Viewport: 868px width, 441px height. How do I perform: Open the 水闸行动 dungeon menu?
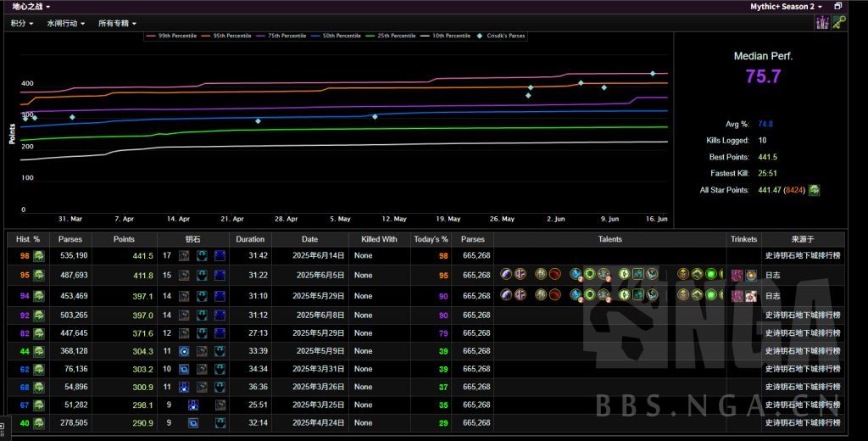click(66, 24)
